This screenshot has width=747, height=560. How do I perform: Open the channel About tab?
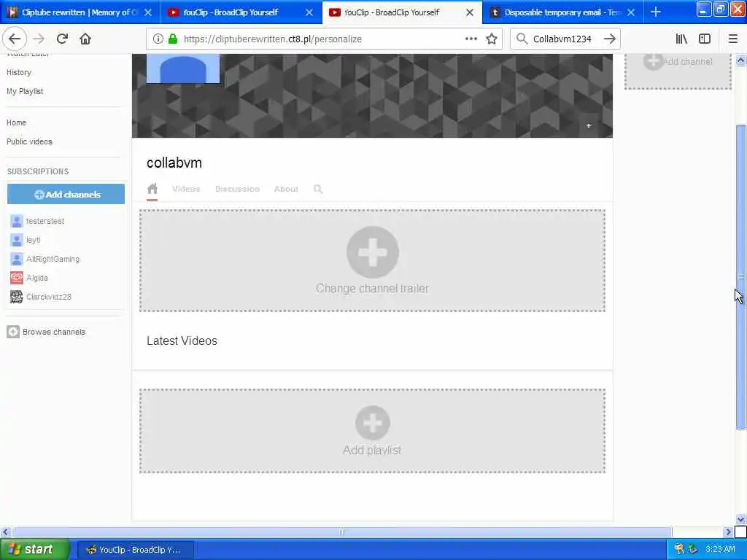286,189
